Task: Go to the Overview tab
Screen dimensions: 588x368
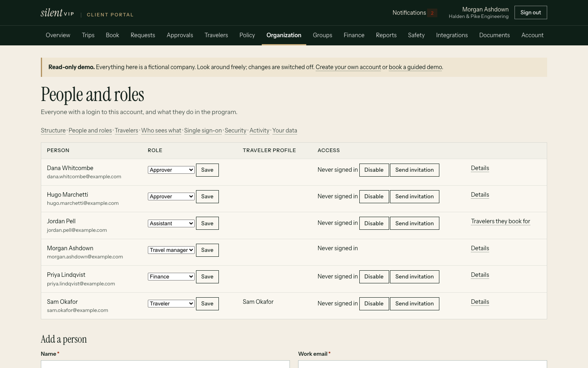Action: (58, 35)
